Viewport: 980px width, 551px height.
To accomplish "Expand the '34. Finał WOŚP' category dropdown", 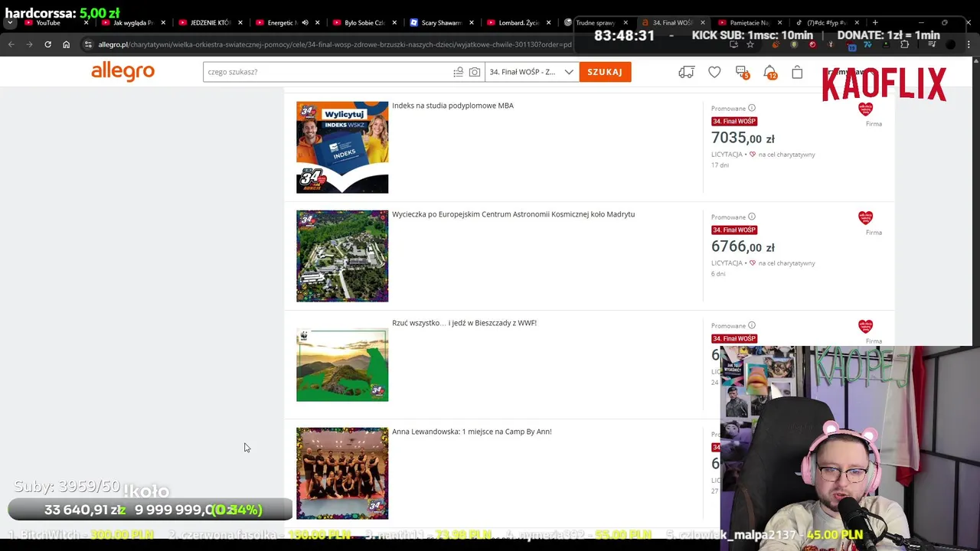I will coord(532,72).
